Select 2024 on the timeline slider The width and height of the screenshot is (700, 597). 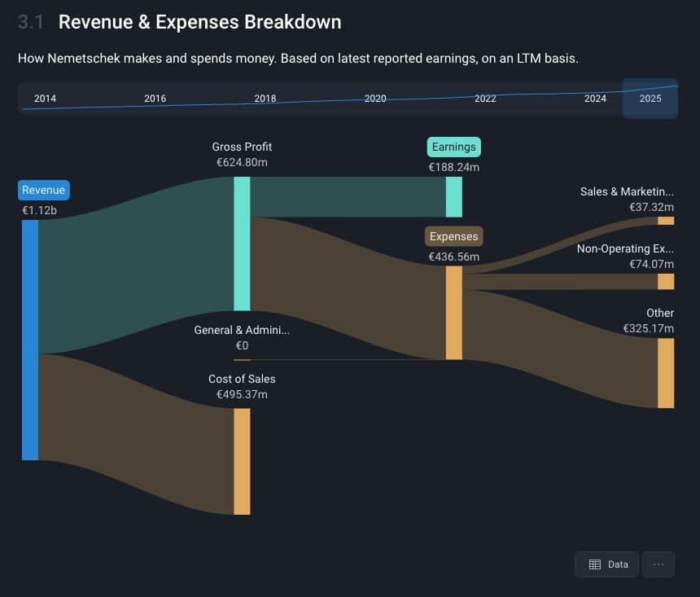[595, 99]
